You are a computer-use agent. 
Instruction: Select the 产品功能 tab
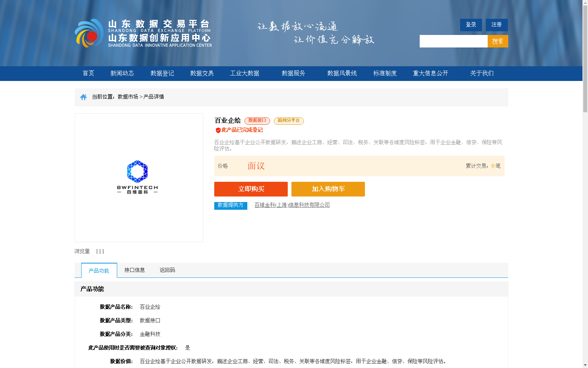99,270
